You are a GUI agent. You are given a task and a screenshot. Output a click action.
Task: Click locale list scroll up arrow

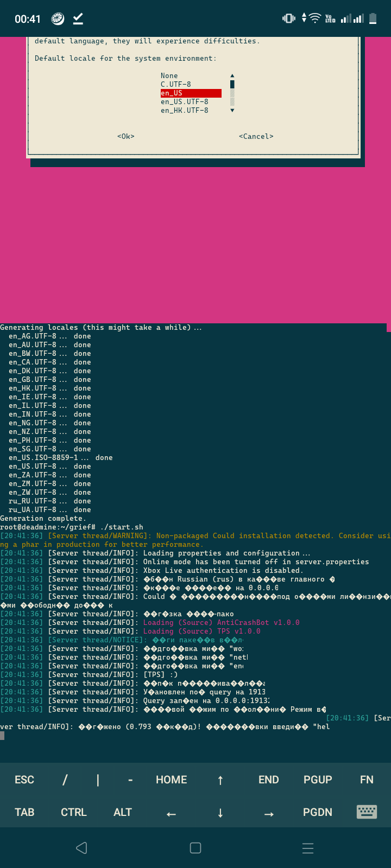[x=232, y=76]
